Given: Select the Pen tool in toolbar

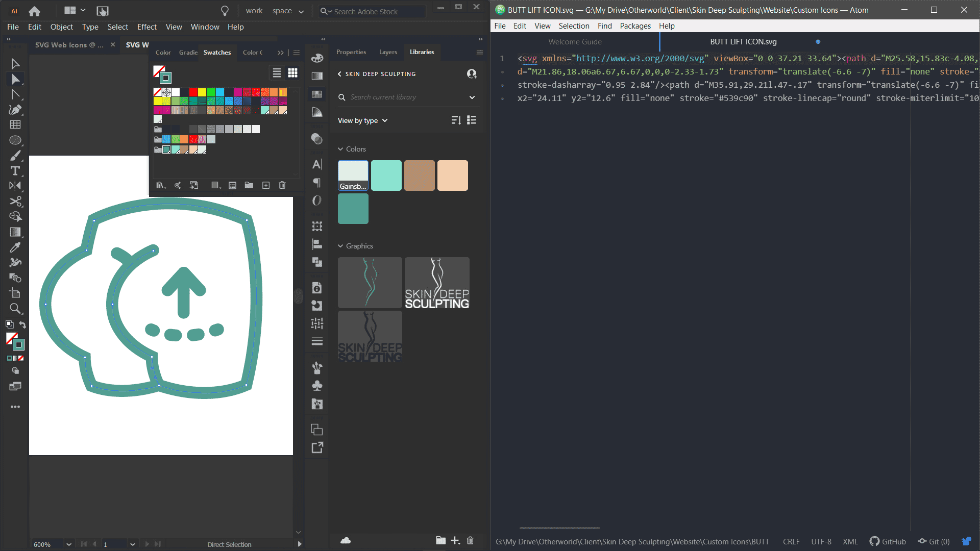Looking at the screenshot, I should 15,110.
